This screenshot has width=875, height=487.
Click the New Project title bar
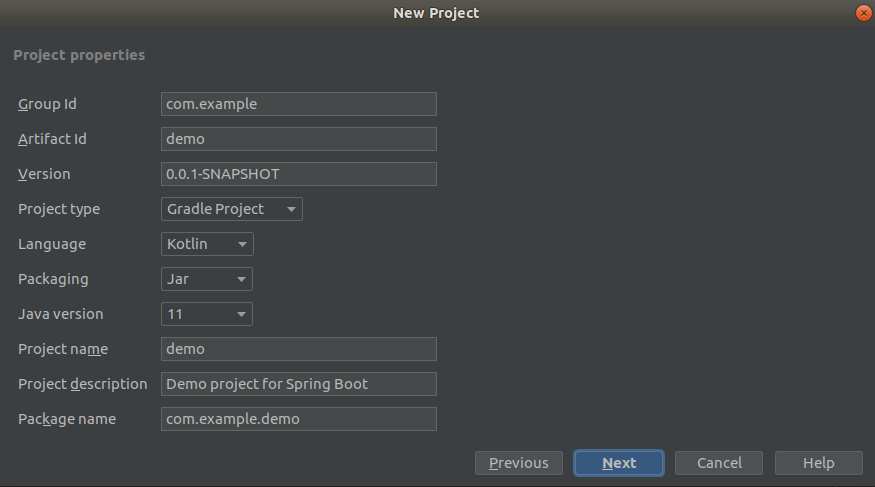[436, 13]
